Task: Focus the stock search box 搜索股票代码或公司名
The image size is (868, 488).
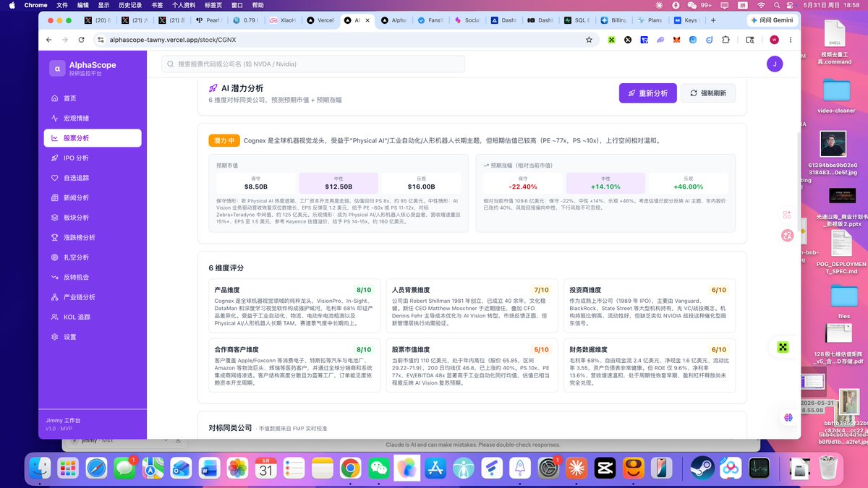Action: tap(313, 64)
